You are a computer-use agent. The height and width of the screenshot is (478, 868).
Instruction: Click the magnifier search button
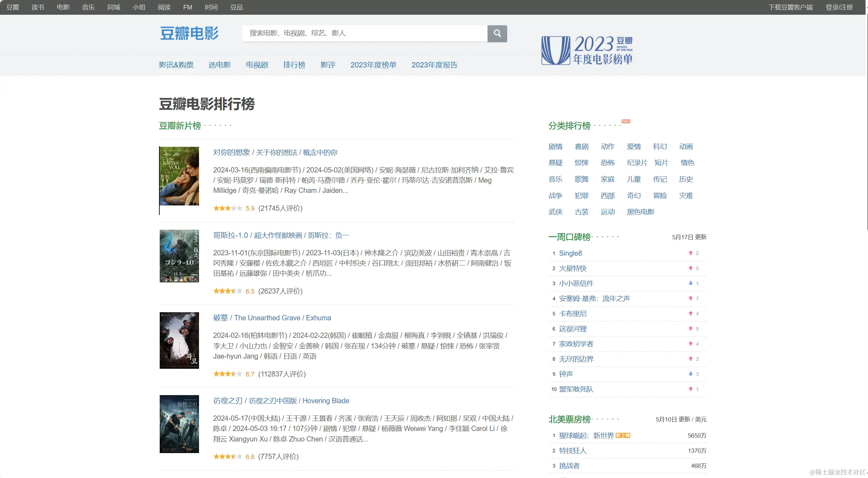click(497, 33)
